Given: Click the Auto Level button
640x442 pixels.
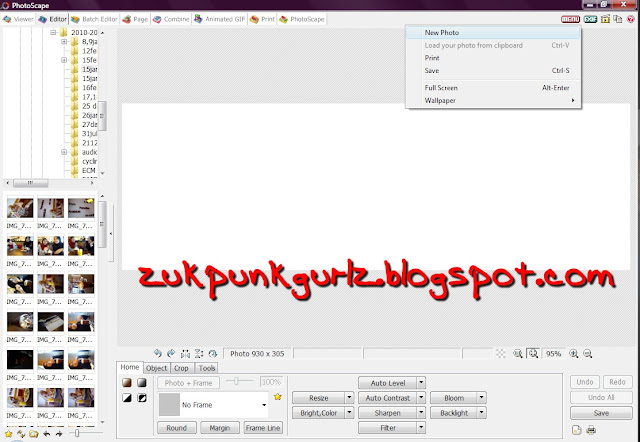Looking at the screenshot, I should 388,383.
